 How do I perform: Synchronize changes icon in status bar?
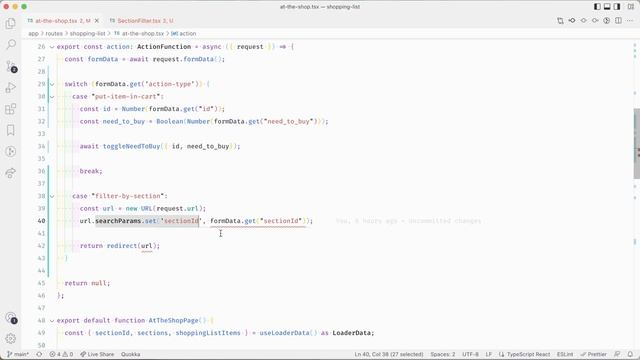[x=39, y=354]
